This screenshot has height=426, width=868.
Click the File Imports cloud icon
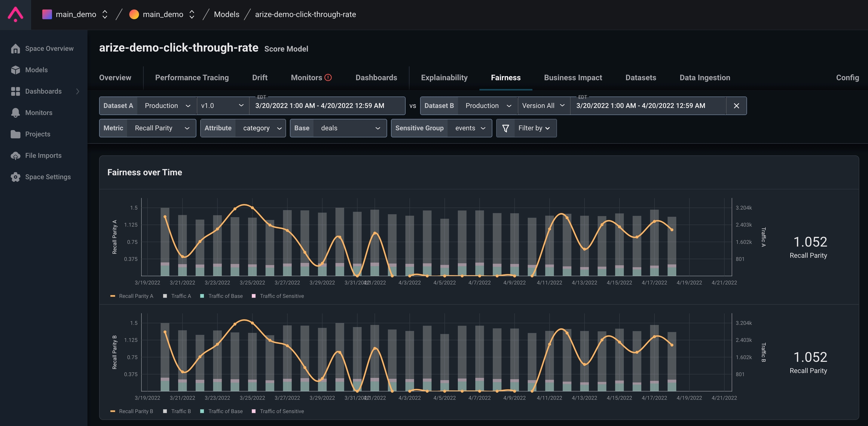15,156
